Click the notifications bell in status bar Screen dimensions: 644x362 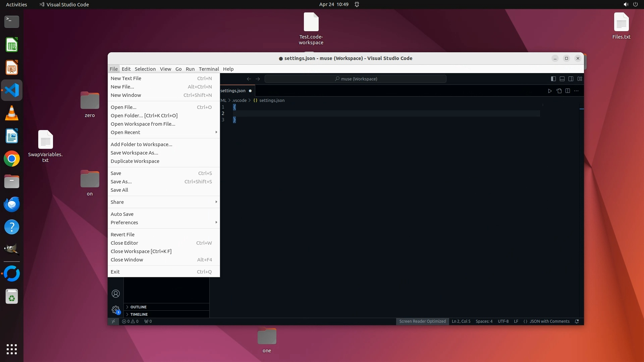[577, 321]
